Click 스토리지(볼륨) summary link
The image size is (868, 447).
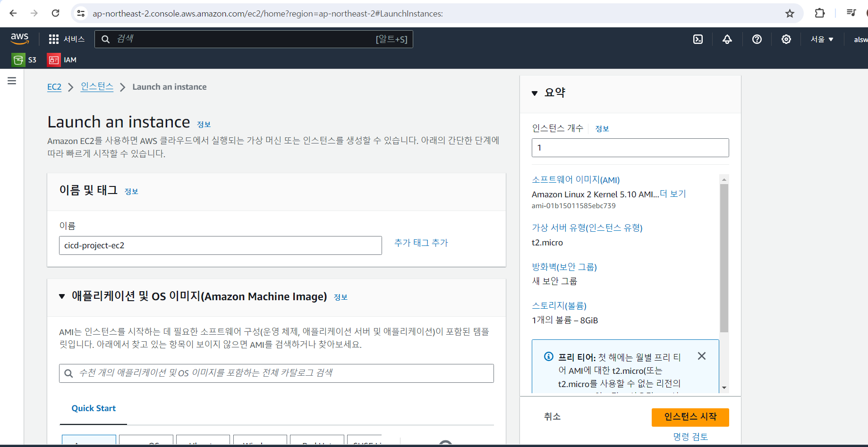559,306
